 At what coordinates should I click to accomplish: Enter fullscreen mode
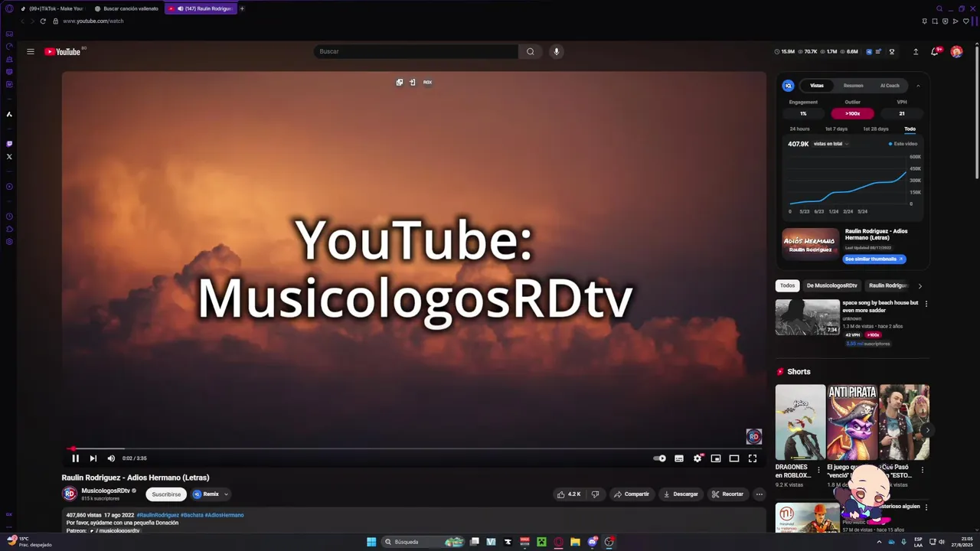click(753, 458)
